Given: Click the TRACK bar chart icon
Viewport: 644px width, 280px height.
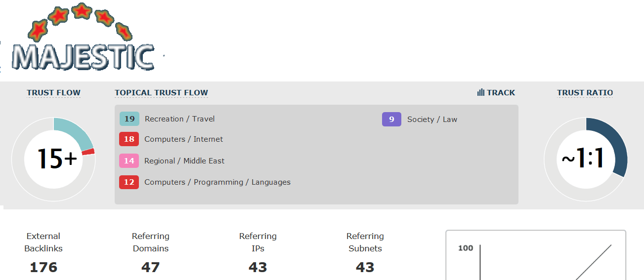Looking at the screenshot, I should pyautogui.click(x=480, y=92).
